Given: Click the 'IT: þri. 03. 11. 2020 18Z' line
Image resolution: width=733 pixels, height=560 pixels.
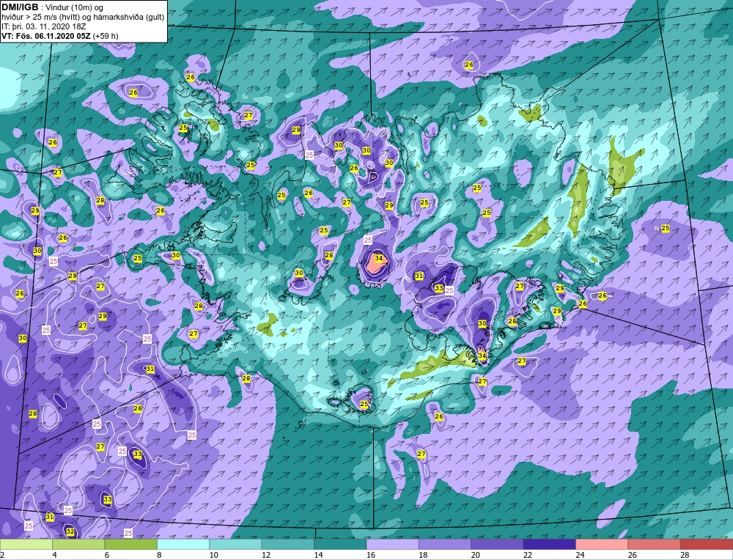Looking at the screenshot, I should [x=43, y=26].
